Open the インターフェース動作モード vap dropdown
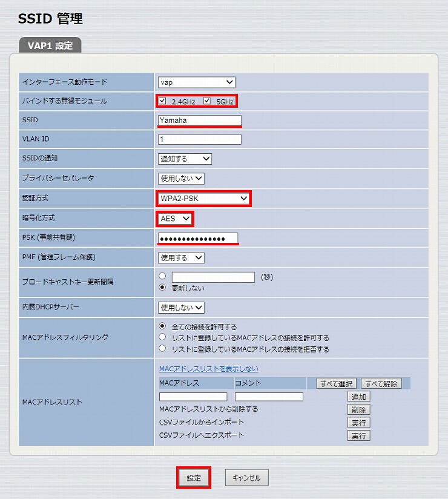Image resolution: width=448 pixels, height=499 pixels. tap(197, 82)
